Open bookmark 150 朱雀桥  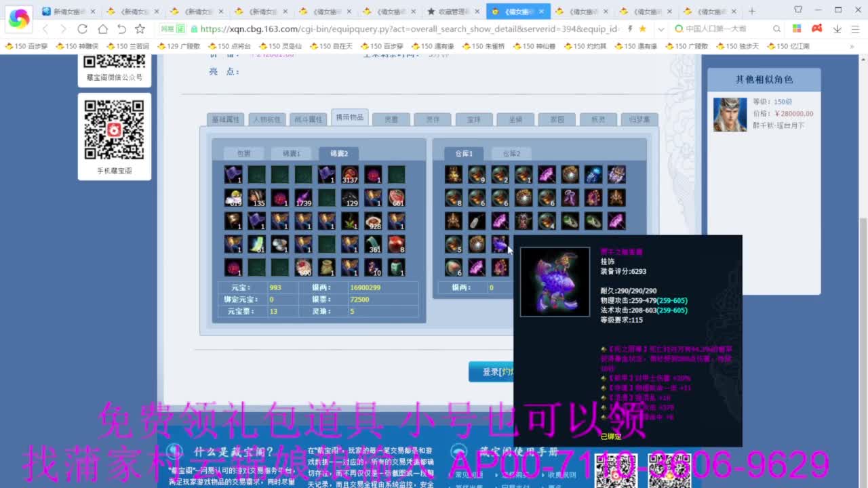click(483, 46)
